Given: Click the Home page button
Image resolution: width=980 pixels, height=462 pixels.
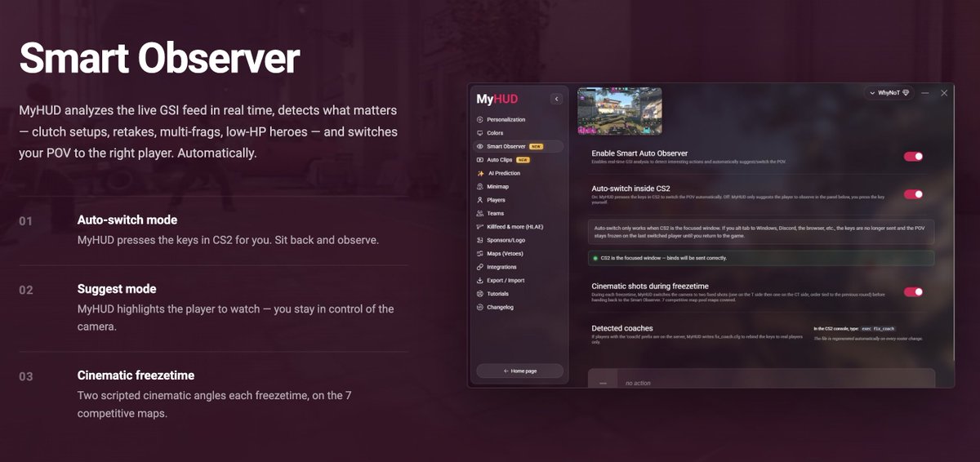Looking at the screenshot, I should pyautogui.click(x=519, y=371).
